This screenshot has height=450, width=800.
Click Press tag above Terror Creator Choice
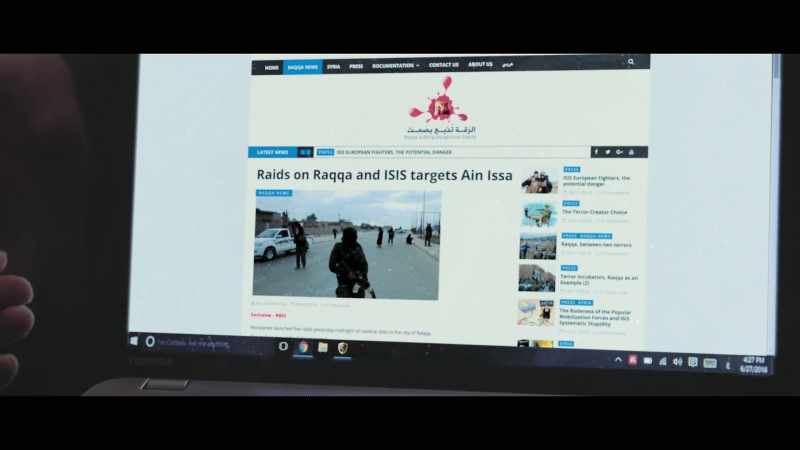tap(570, 204)
